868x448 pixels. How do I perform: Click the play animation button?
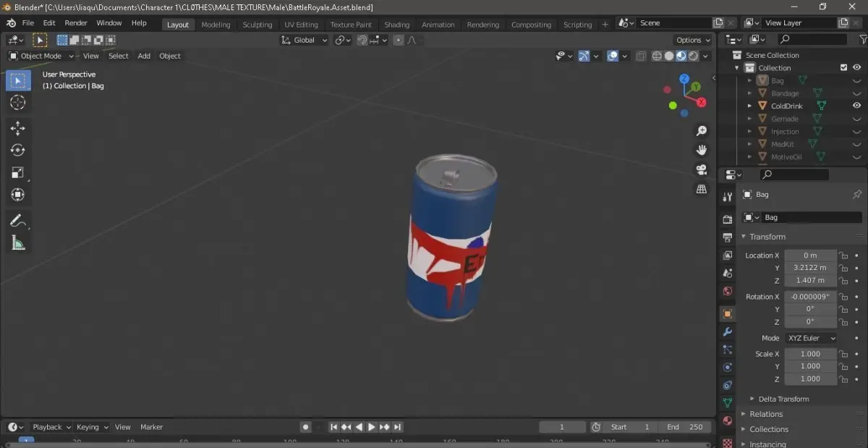point(372,427)
